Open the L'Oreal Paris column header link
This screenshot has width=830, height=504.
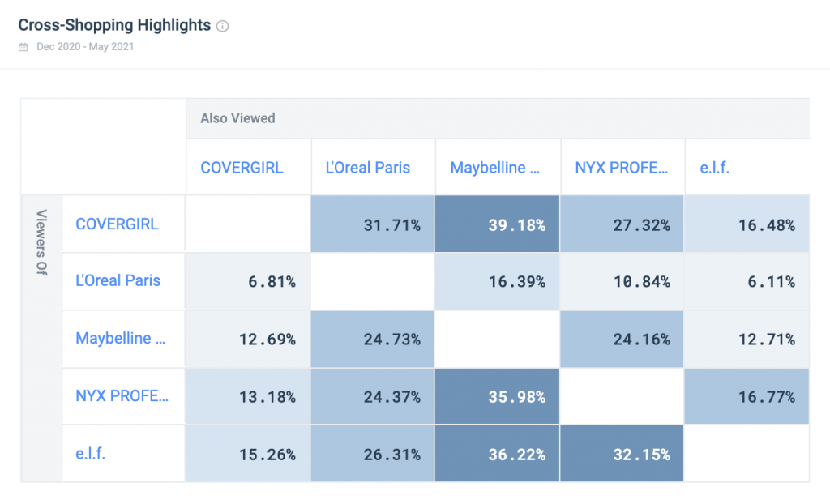click(x=366, y=167)
